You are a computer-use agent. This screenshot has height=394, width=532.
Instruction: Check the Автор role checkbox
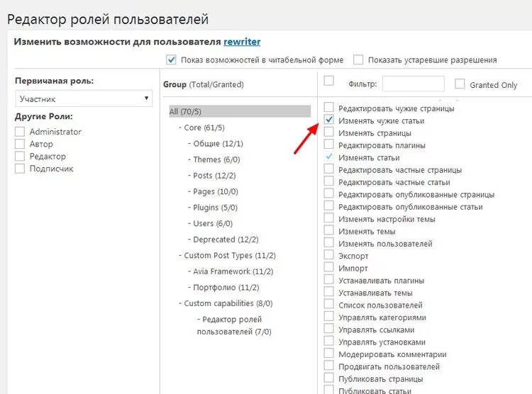tap(20, 144)
